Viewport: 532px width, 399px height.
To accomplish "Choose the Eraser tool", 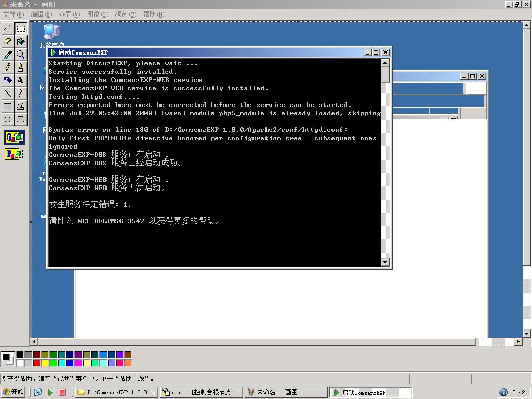I will click(x=8, y=42).
